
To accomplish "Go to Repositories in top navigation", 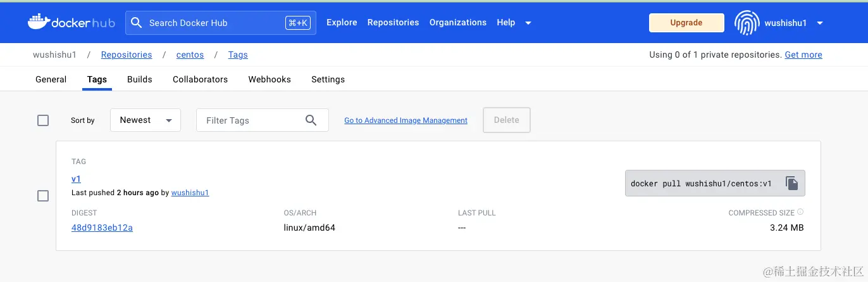I will point(393,22).
